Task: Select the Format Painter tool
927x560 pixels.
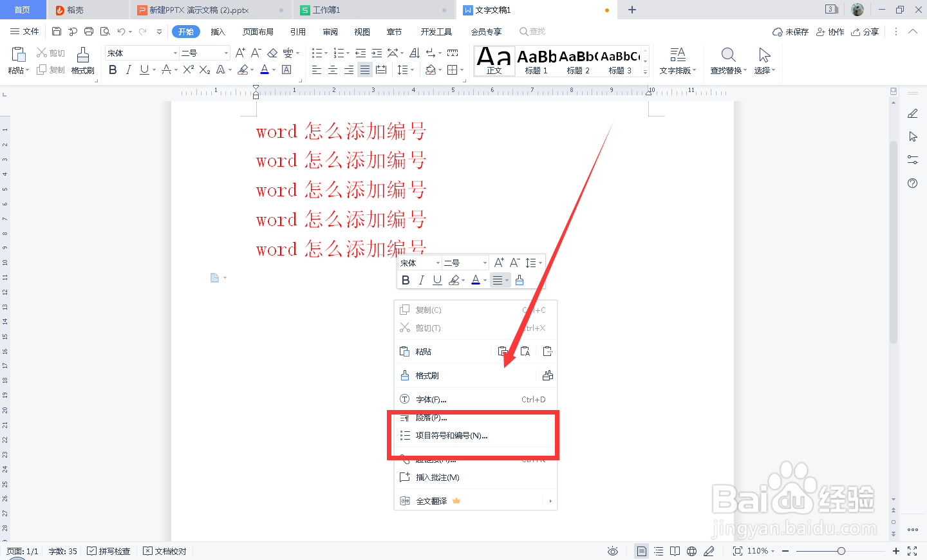Action: pos(82,61)
